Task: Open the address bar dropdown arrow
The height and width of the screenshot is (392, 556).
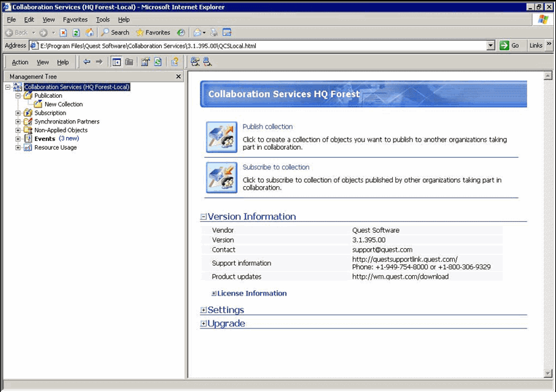Action: tap(491, 46)
